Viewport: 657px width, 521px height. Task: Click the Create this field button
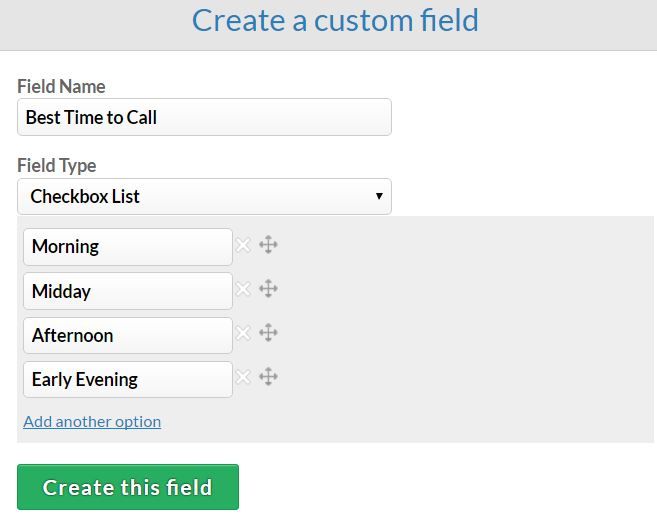[128, 487]
